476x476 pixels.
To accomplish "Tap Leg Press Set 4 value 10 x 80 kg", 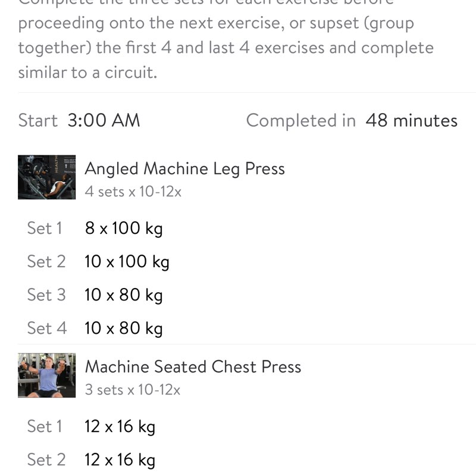I will click(123, 328).
